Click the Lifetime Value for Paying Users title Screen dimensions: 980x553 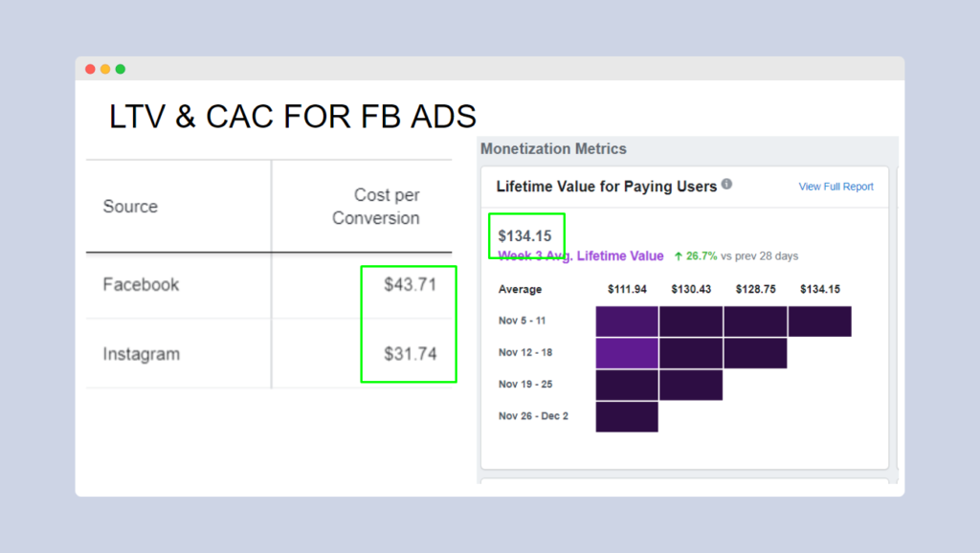coord(606,187)
